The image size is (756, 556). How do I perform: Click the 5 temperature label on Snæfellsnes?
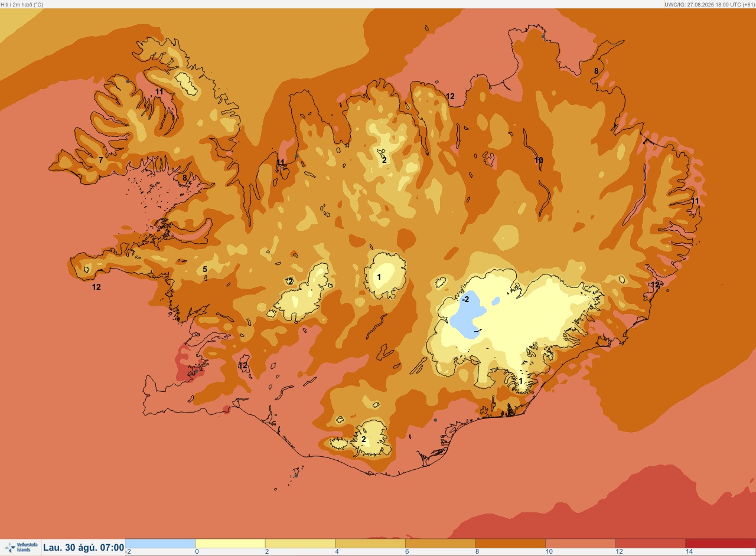205,270
